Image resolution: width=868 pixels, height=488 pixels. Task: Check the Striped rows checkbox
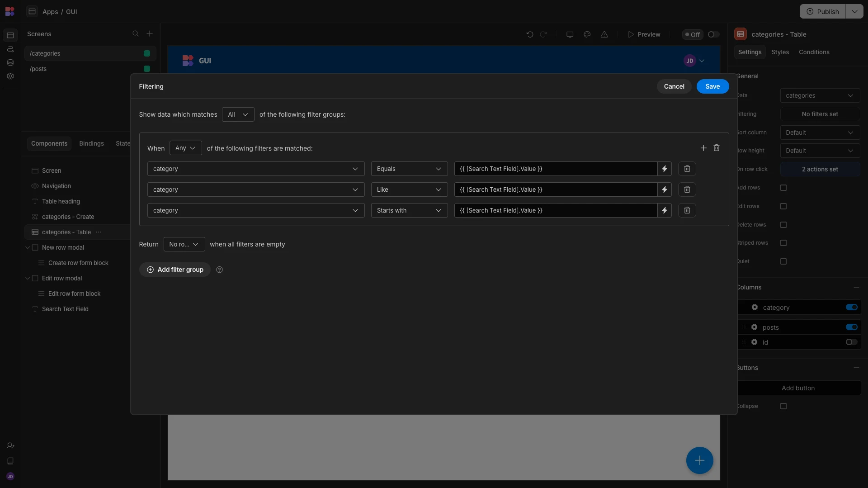coord(783,243)
